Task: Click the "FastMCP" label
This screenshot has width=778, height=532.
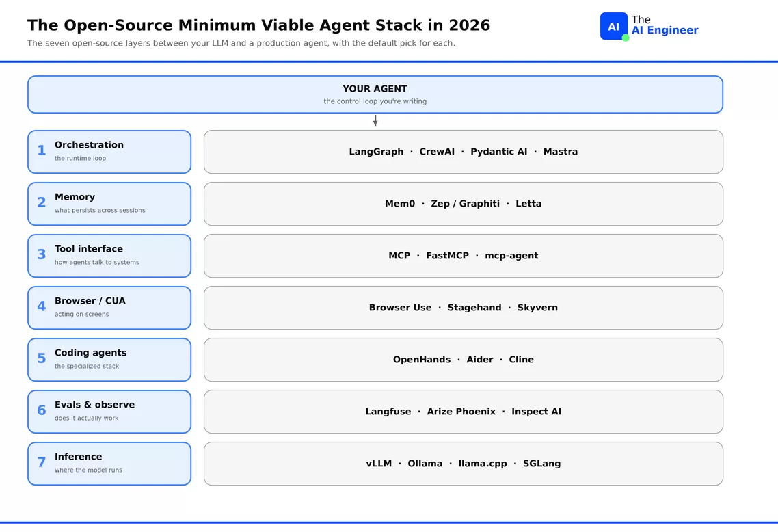Action: pyautogui.click(x=448, y=256)
